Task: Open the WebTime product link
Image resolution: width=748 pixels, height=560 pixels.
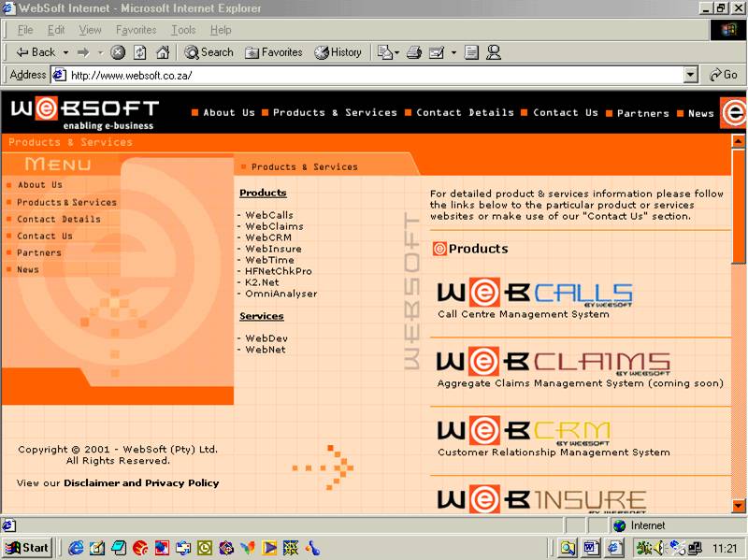Action: pos(269,260)
